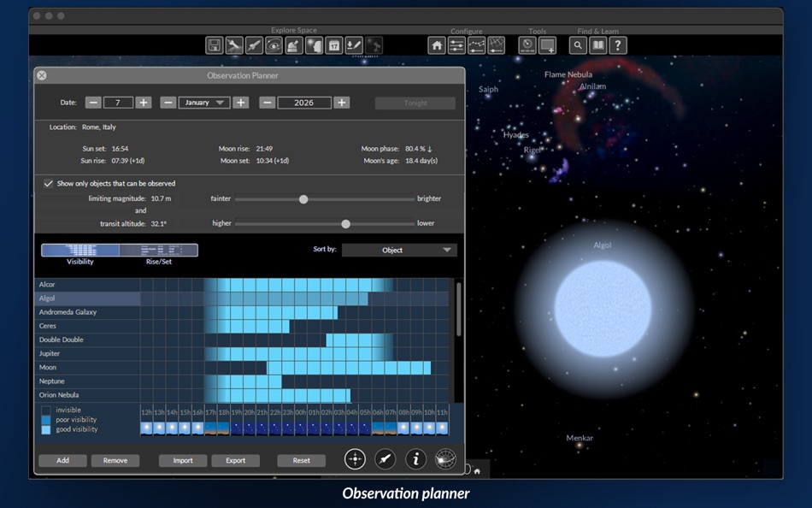Click the Menkar star label in sky
Image resolution: width=812 pixels, height=508 pixels.
[x=580, y=438]
